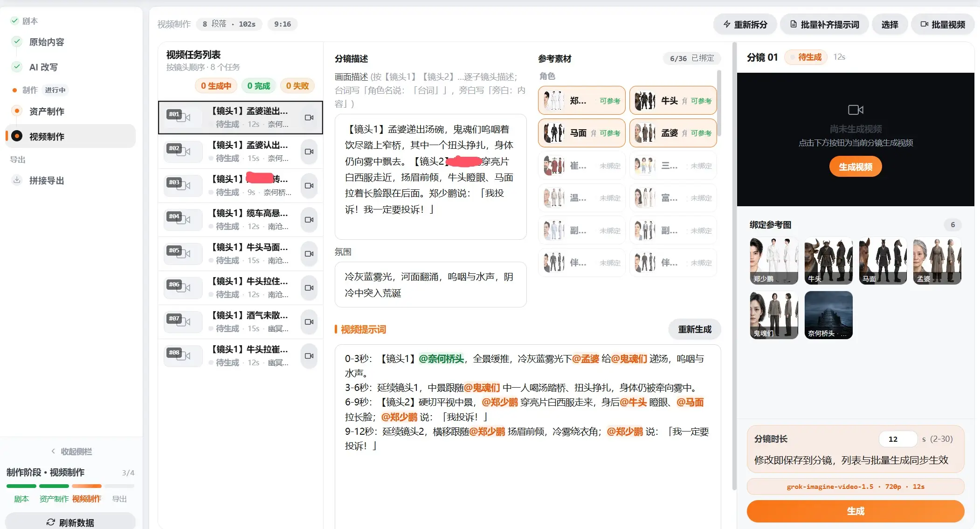Toggle the 孟婆 character reference card
Viewport: 980px width, 529px height.
click(673, 133)
